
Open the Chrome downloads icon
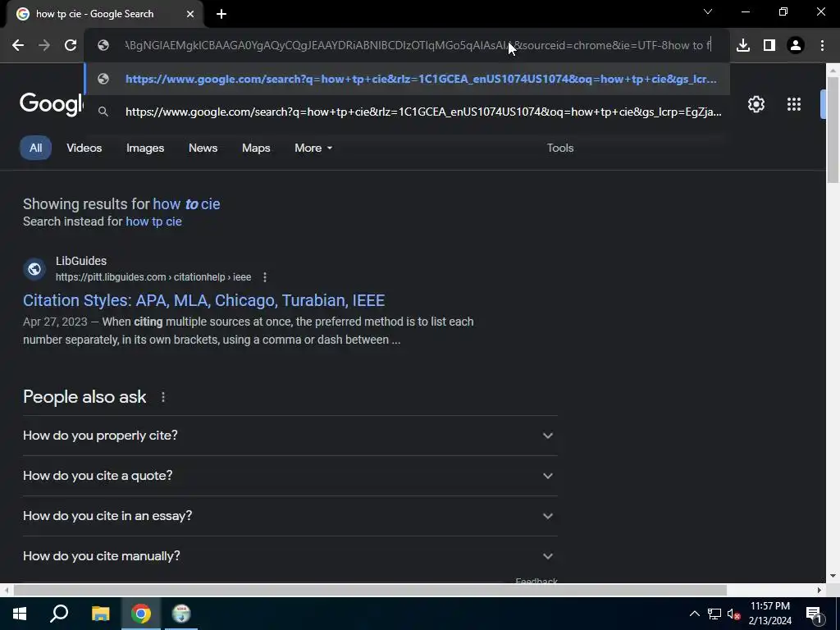743,46
